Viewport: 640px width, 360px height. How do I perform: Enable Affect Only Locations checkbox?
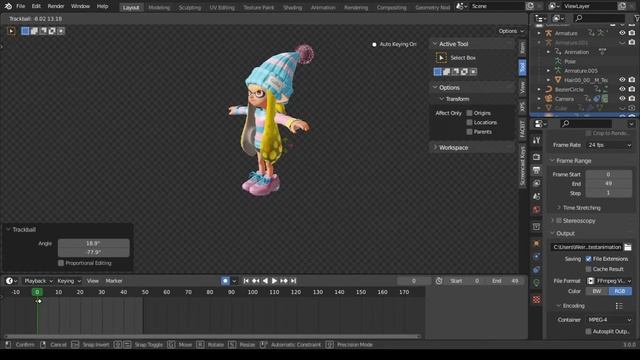(469, 122)
